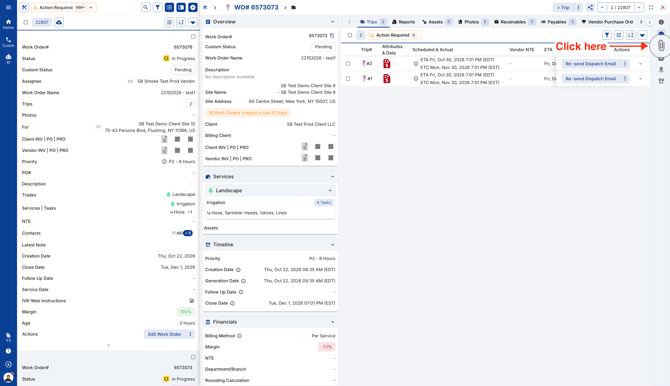Image resolution: width=670 pixels, height=386 pixels.
Task: Expand work order panel to fullscreen
Action: tap(651, 7)
